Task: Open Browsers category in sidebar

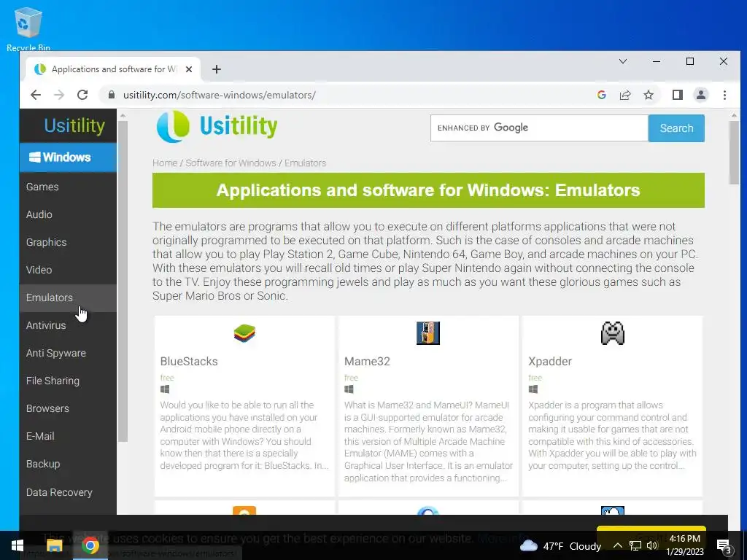Action: click(68, 408)
